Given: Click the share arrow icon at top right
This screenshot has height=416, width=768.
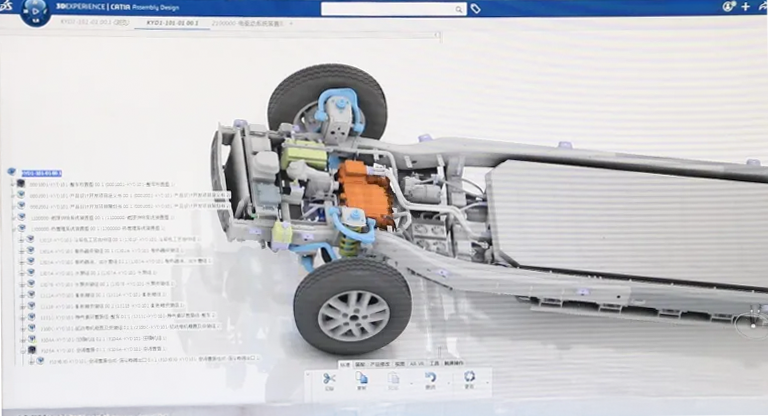Looking at the screenshot, I should [x=762, y=7].
